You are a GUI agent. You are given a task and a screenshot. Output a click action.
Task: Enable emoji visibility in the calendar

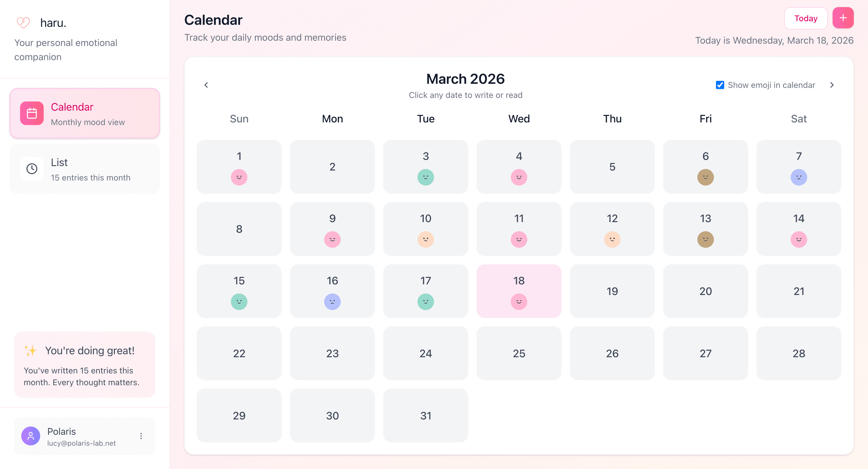tap(720, 85)
